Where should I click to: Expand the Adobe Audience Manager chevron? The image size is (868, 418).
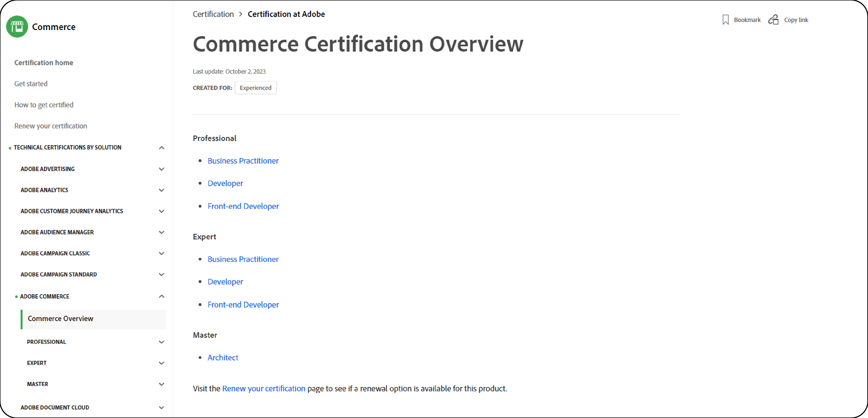(162, 232)
